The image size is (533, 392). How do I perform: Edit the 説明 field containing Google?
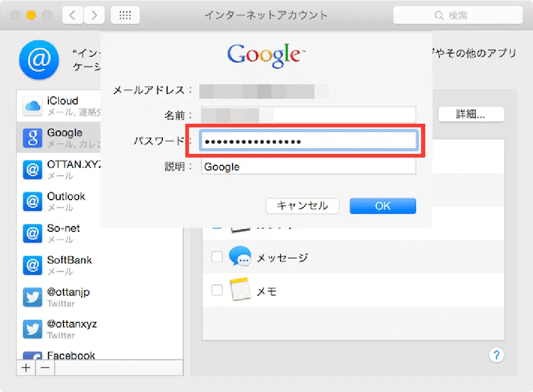[x=308, y=167]
